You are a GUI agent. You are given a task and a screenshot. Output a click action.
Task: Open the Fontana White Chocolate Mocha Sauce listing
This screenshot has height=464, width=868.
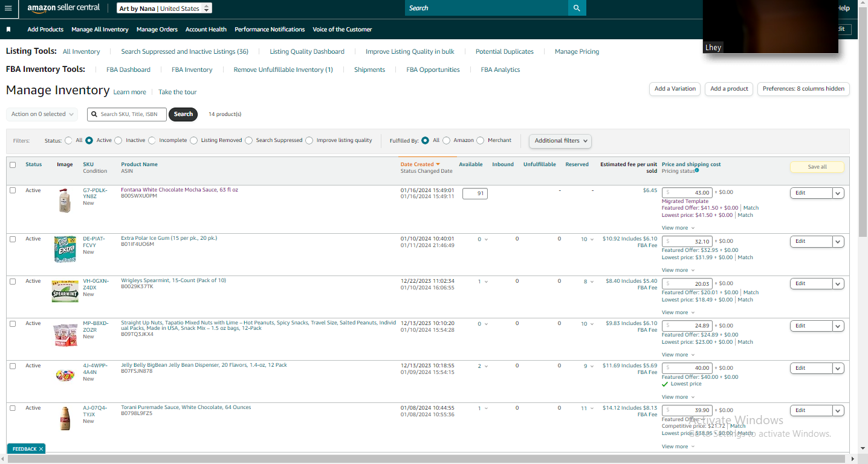coord(180,190)
